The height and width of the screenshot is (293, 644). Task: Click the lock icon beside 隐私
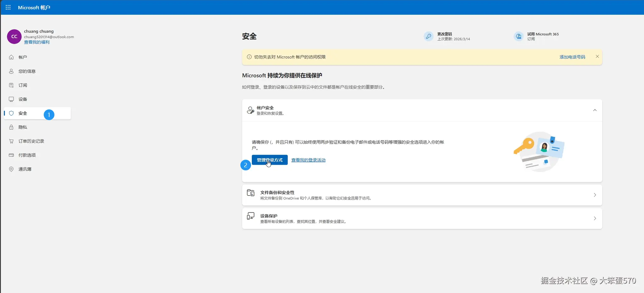(x=11, y=127)
